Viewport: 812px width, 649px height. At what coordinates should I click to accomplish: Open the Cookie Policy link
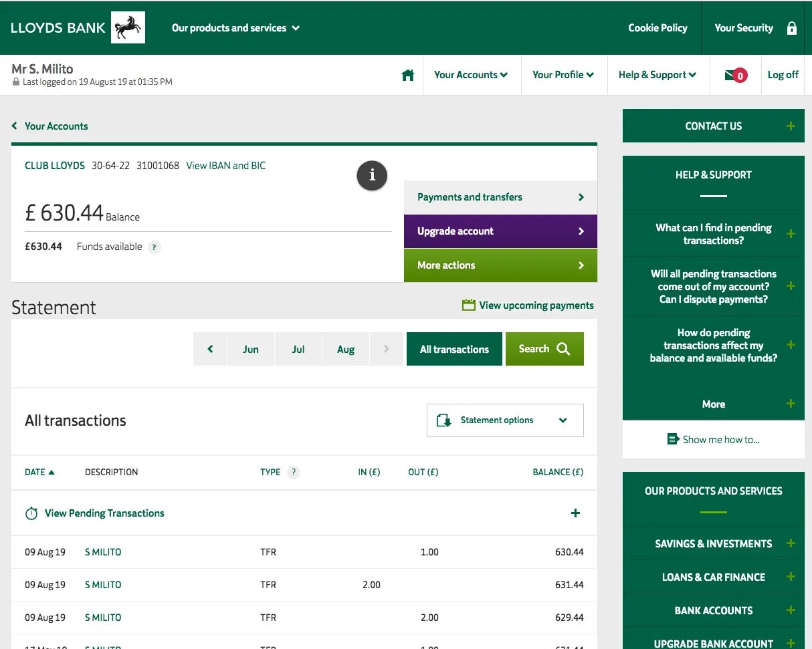pyautogui.click(x=657, y=28)
